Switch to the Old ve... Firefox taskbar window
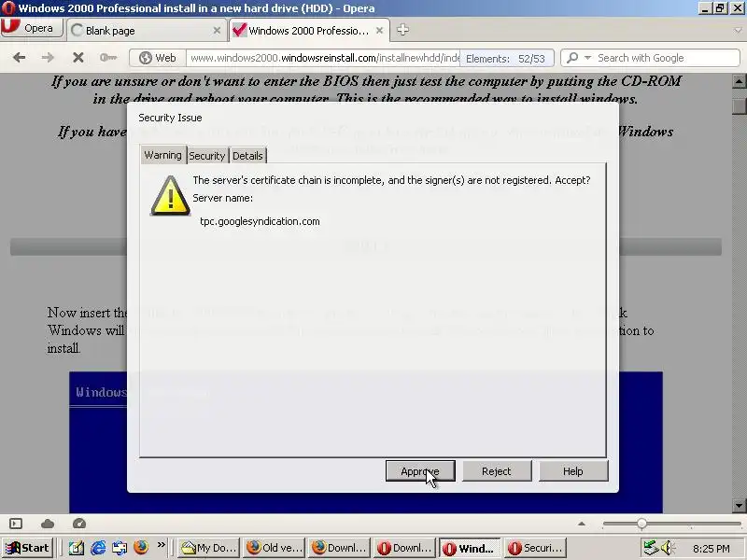The width and height of the screenshot is (747, 560). click(274, 548)
